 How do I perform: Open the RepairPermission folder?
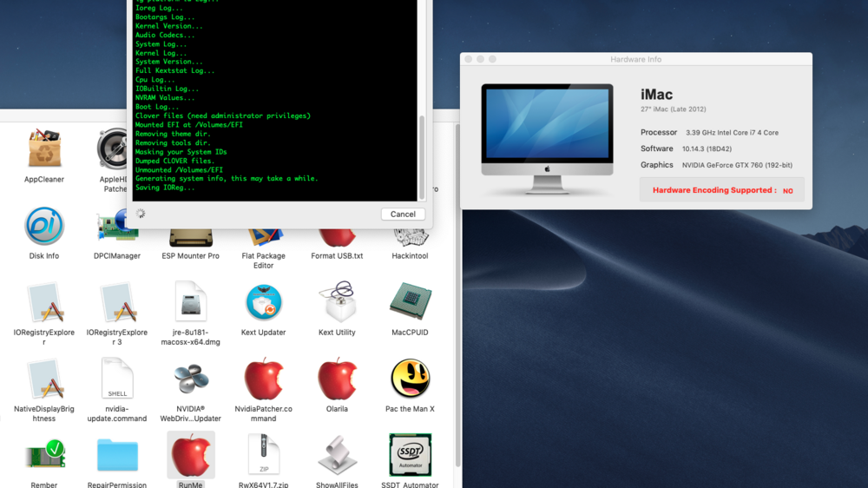click(117, 455)
